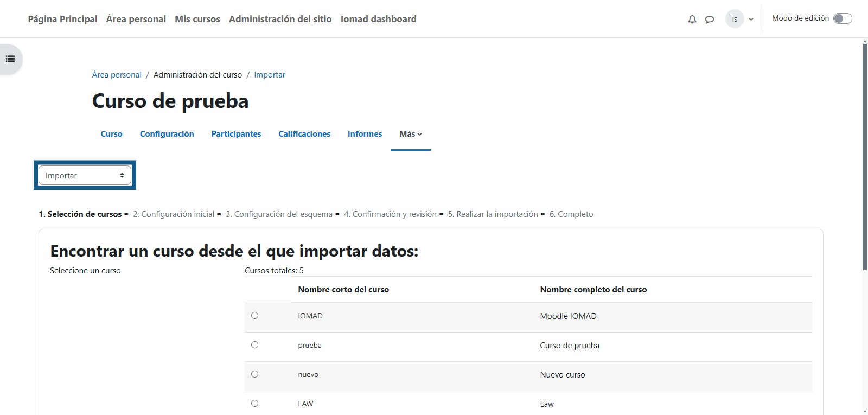Expand the Más menu in course tabs
868x415 pixels.
click(410, 134)
